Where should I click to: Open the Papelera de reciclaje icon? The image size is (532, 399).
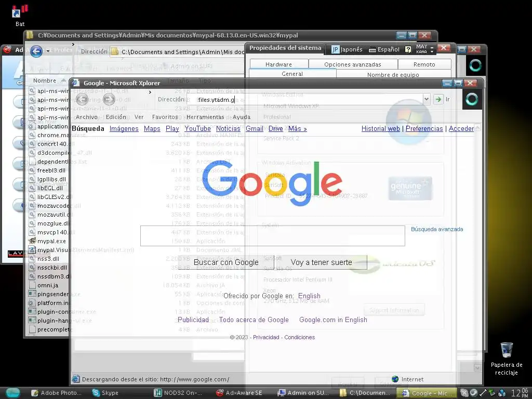tap(506, 358)
